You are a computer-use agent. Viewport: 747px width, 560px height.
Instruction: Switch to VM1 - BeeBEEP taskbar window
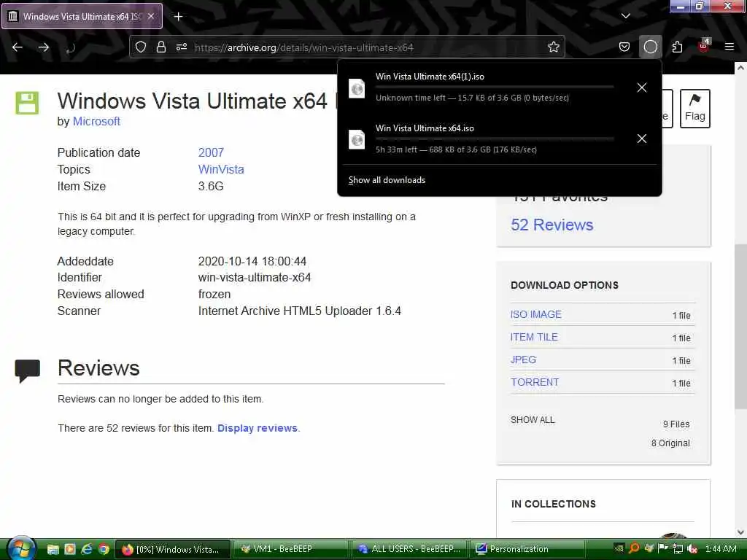[290, 549]
